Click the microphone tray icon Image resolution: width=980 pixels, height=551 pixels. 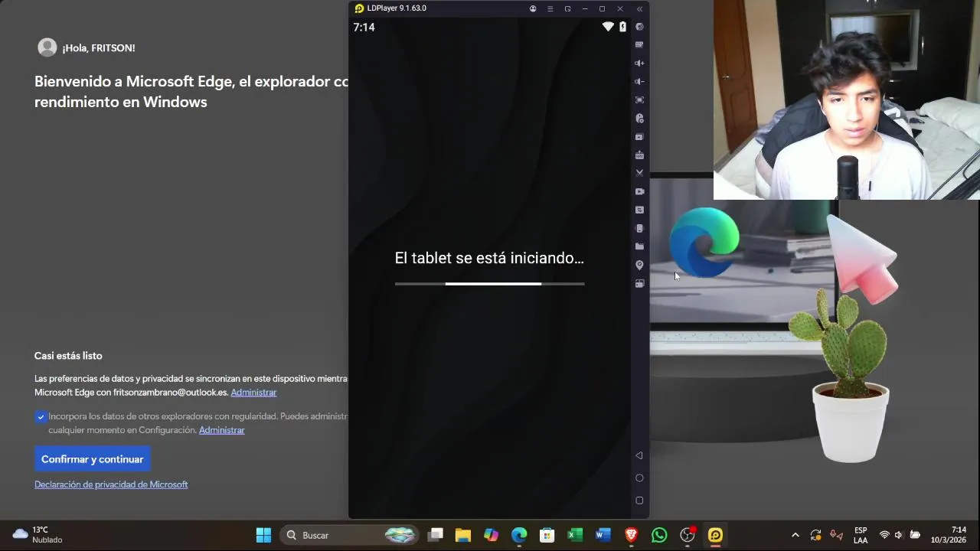pos(836,535)
